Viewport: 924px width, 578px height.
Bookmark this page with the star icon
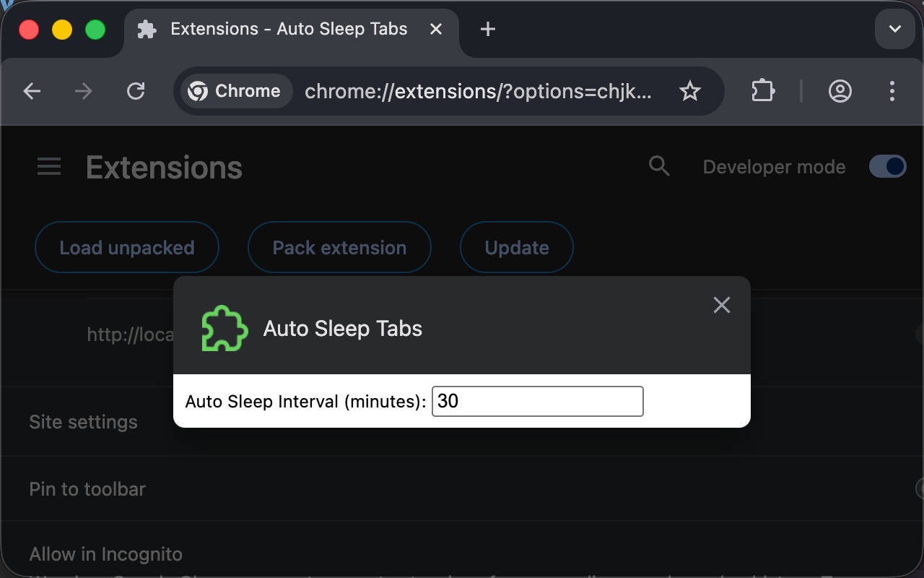point(690,91)
